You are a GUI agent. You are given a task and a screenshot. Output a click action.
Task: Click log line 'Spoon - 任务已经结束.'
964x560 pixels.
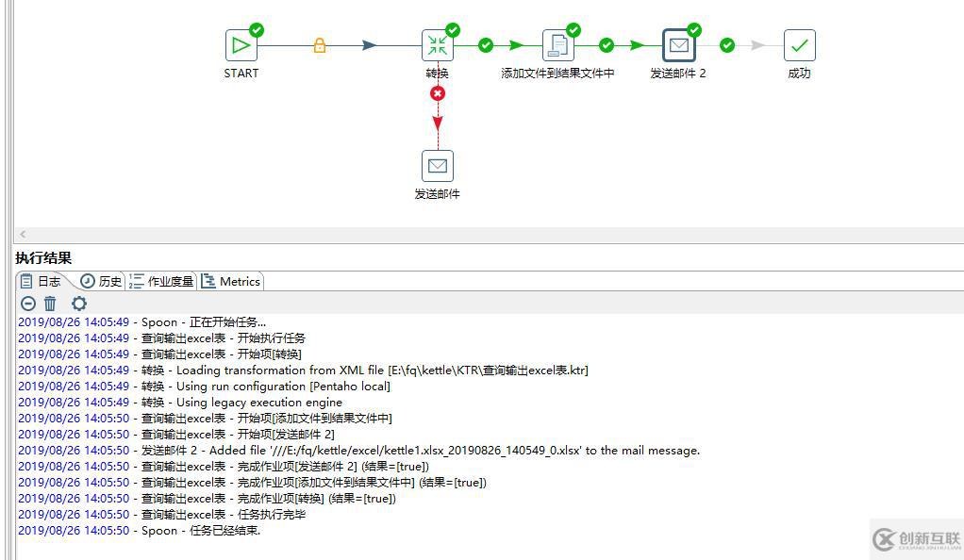140,531
